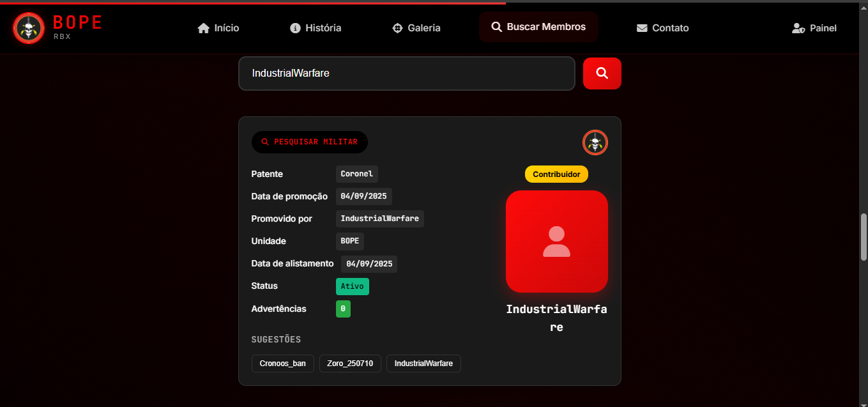Click the Data de alistamento date value

(369, 264)
